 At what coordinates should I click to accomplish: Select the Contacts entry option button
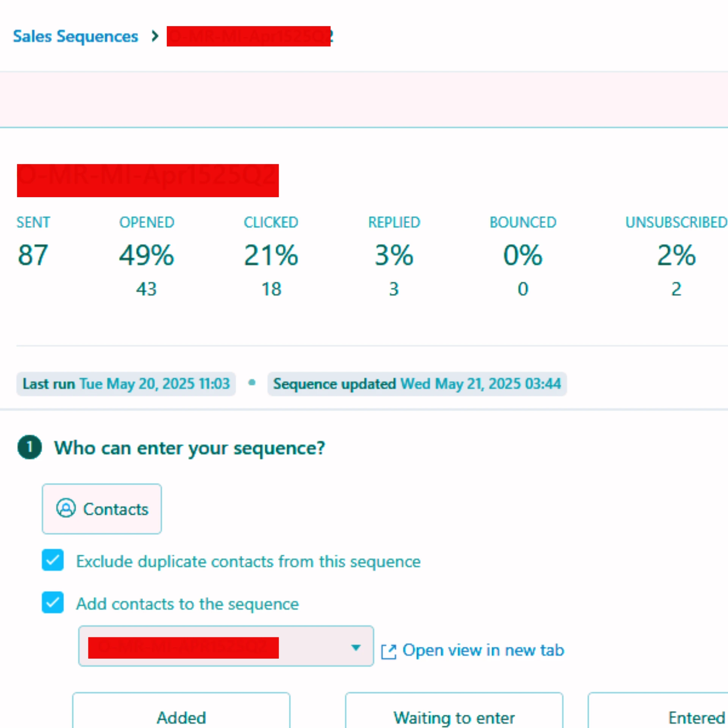(102, 508)
